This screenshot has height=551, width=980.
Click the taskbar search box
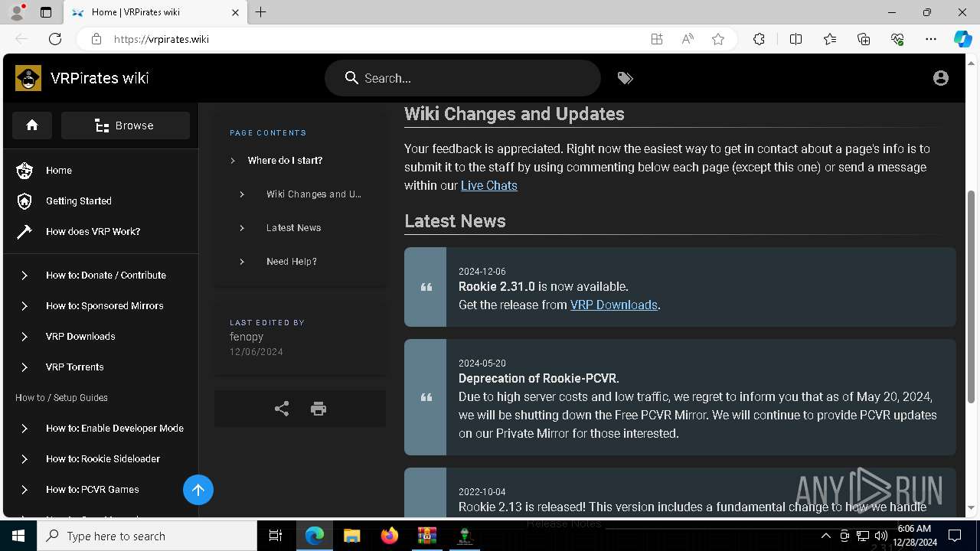point(147,536)
